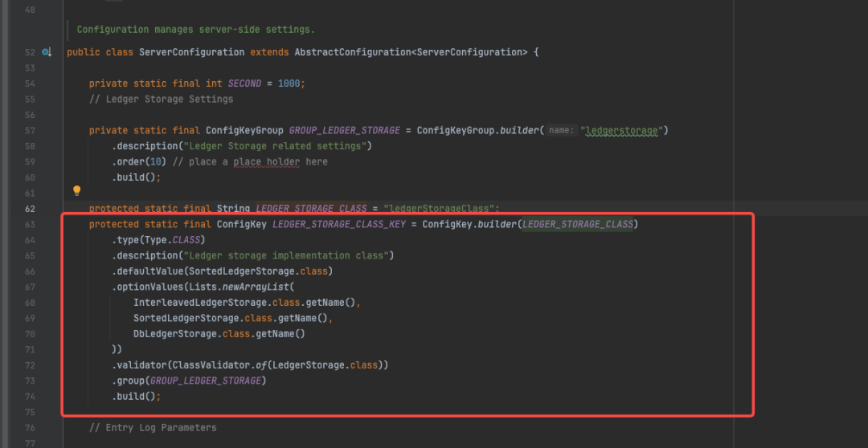The width and height of the screenshot is (868, 448).
Task: Click the highlighted LEDGER_STORAGE_CLASS argument on line 63
Action: pyautogui.click(x=577, y=225)
